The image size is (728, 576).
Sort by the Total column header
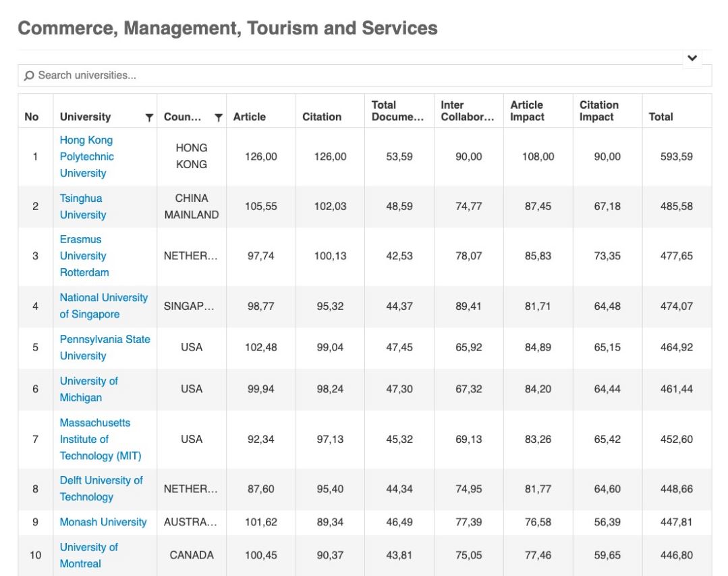661,117
